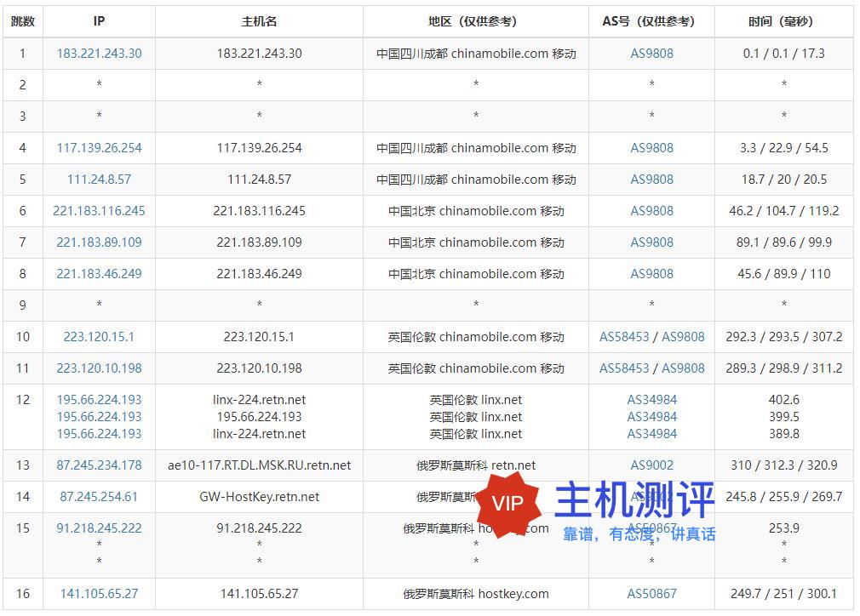
Task: Open AS9808 link in hop 1 row
Action: (651, 53)
